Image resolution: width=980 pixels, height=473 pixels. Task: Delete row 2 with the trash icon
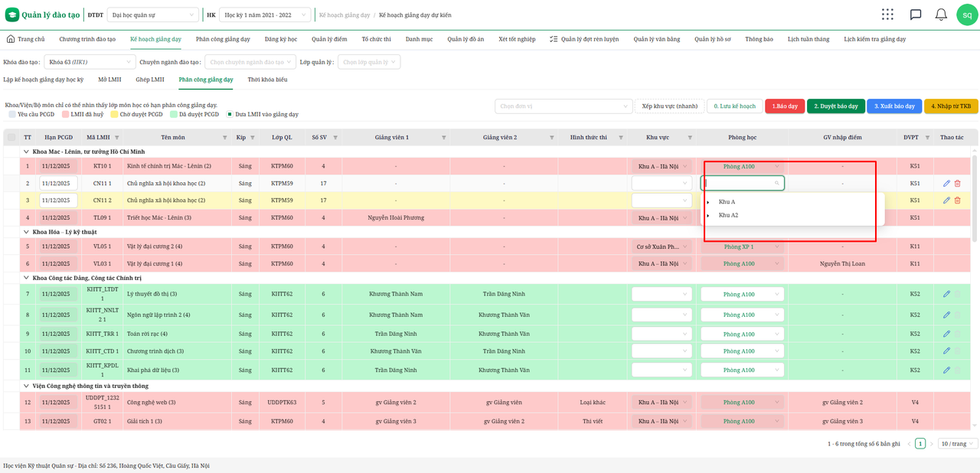coord(957,183)
